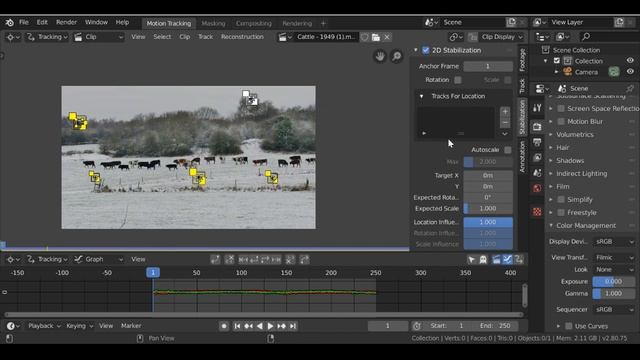
Task: Click the Camera object orange icon in outliner
Action: click(x=567, y=72)
